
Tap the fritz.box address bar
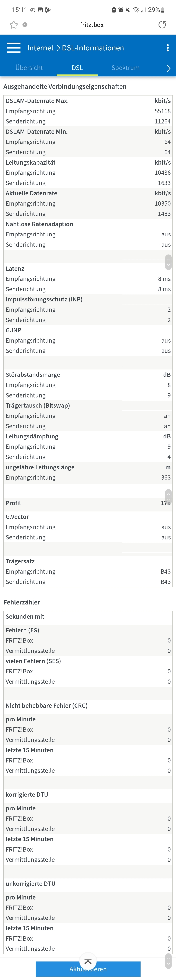[92, 25]
